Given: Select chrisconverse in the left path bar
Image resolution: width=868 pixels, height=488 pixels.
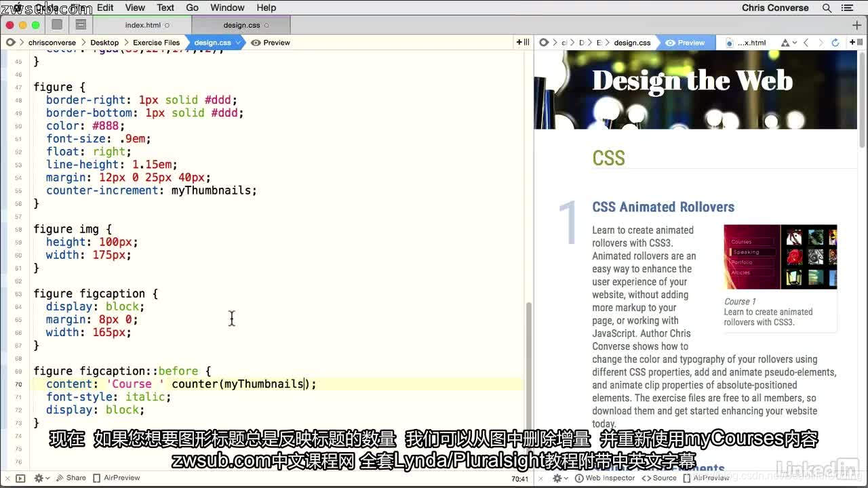Looking at the screenshot, I should click(52, 42).
